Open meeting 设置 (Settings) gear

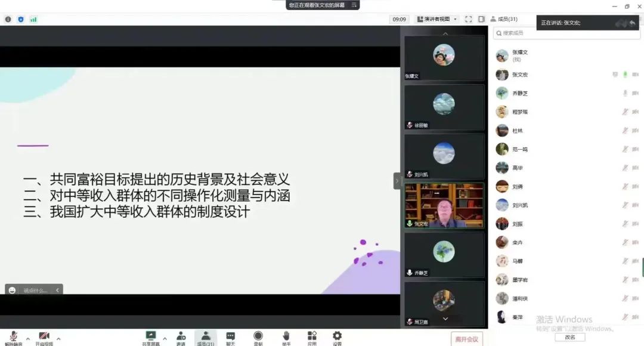pyautogui.click(x=337, y=337)
